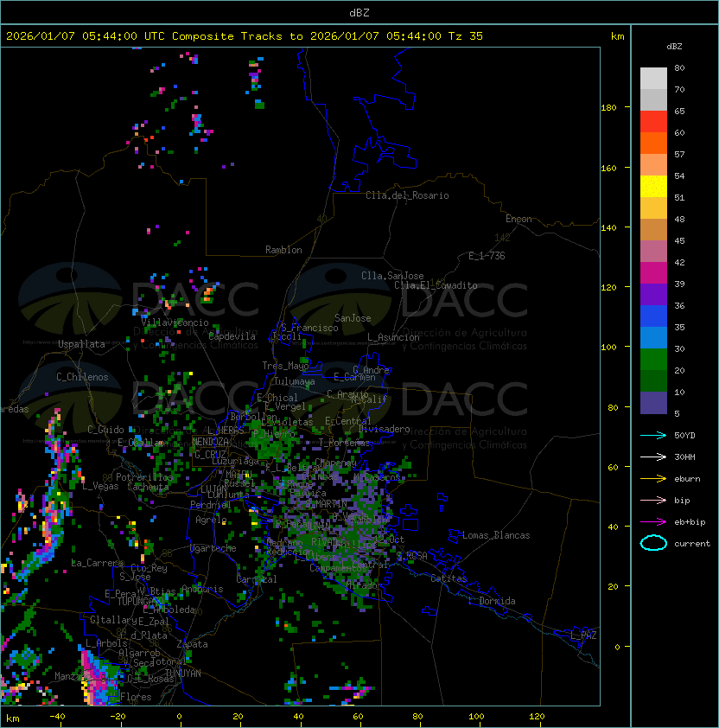The width and height of the screenshot is (719, 728).
Task: Click the cyan 'current' ellipse in the legend
Action: [653, 543]
